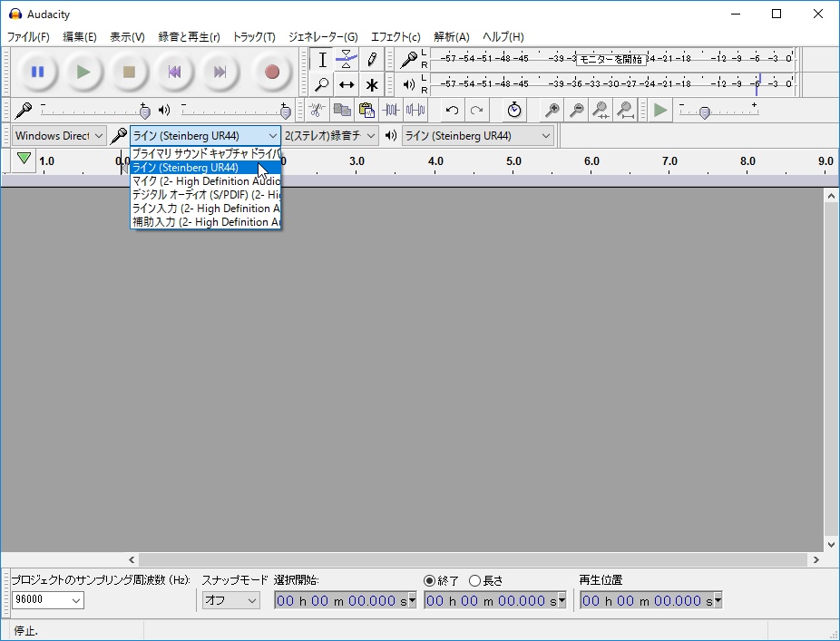Click the green Play button

(x=83, y=72)
